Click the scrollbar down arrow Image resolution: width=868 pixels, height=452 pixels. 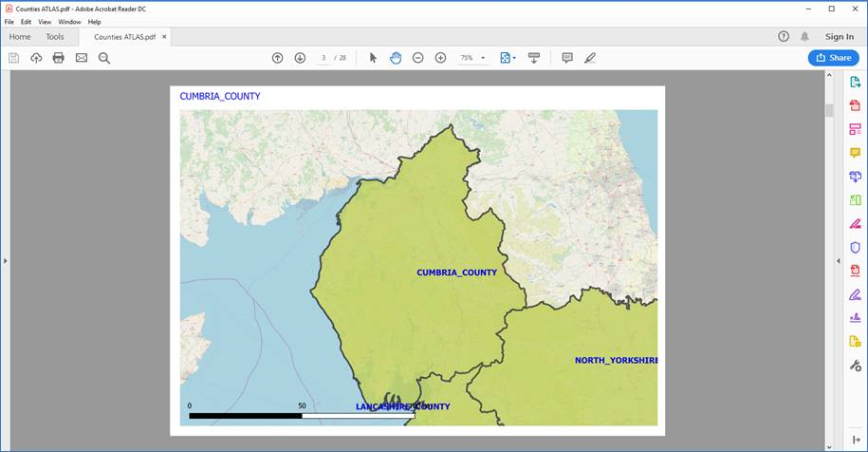(x=829, y=446)
